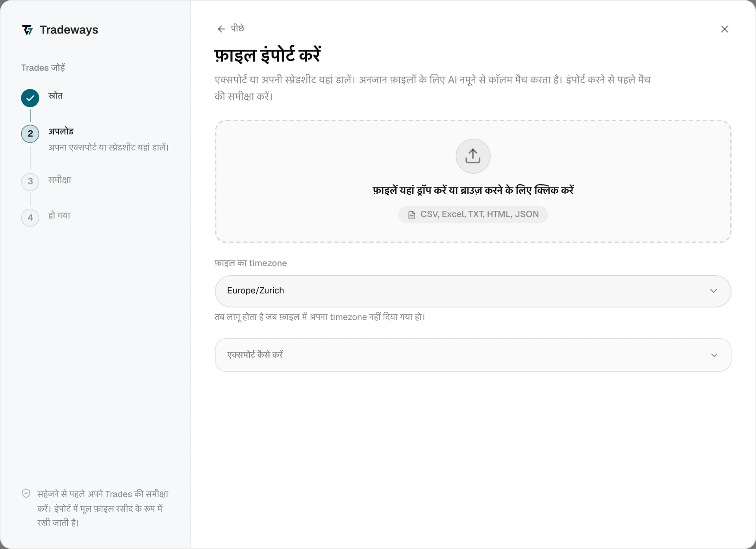Click the shield icon in the sidebar footer
Image resolution: width=756 pixels, height=549 pixels.
pyautogui.click(x=26, y=493)
